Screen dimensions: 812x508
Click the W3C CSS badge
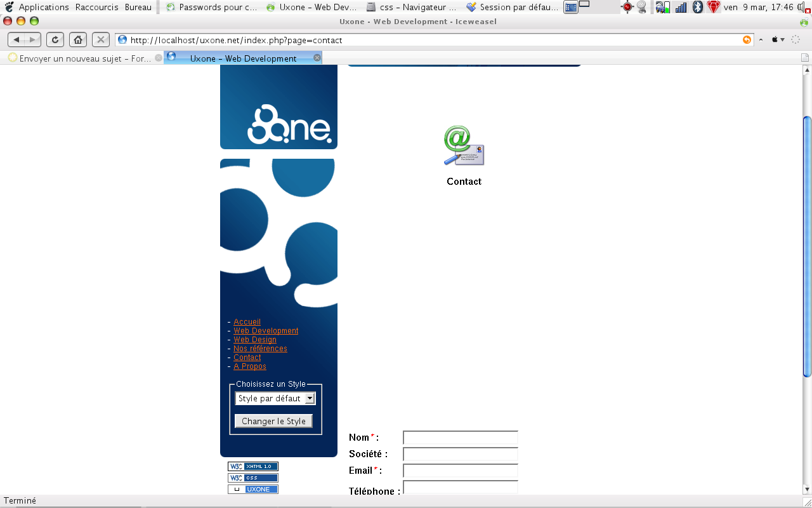(253, 478)
